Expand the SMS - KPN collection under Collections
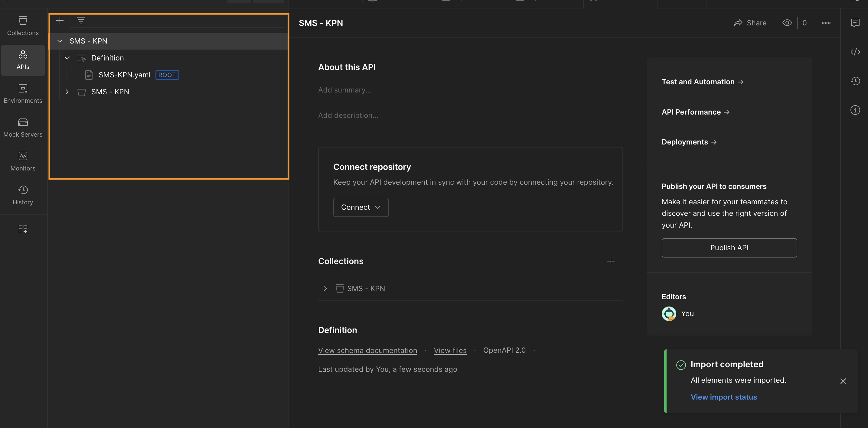The height and width of the screenshot is (428, 868). point(325,289)
